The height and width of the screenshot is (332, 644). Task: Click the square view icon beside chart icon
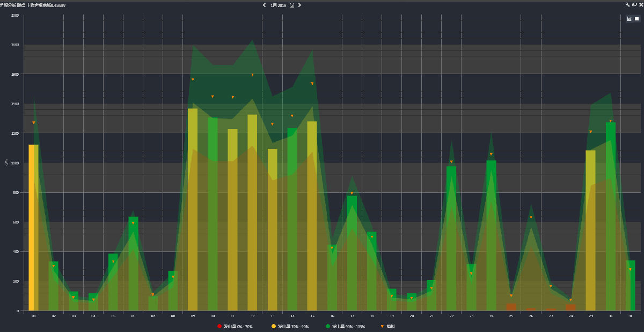coord(637,19)
